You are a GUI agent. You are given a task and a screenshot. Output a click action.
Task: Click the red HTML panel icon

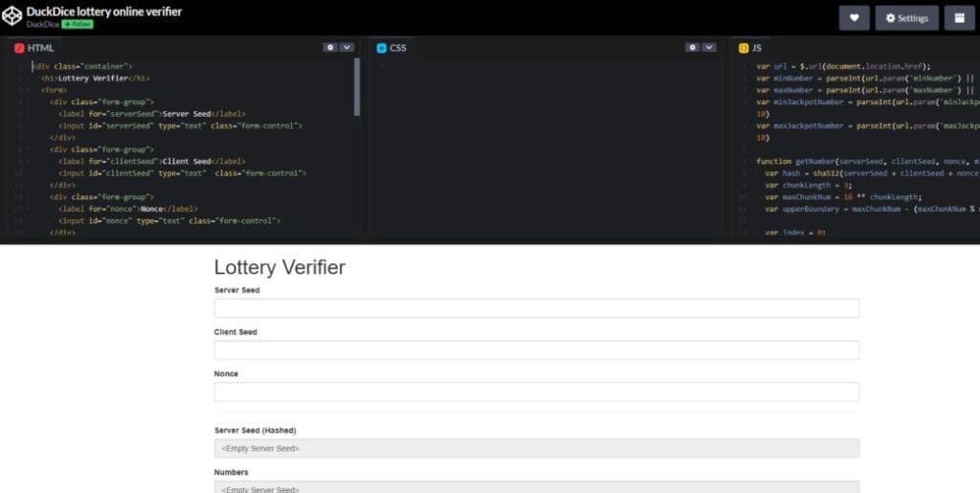pos(18,48)
